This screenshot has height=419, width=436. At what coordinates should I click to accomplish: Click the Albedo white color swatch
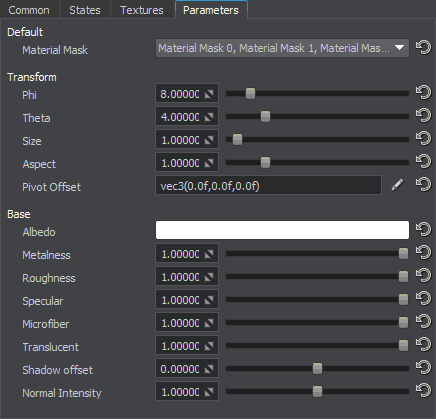click(x=282, y=230)
